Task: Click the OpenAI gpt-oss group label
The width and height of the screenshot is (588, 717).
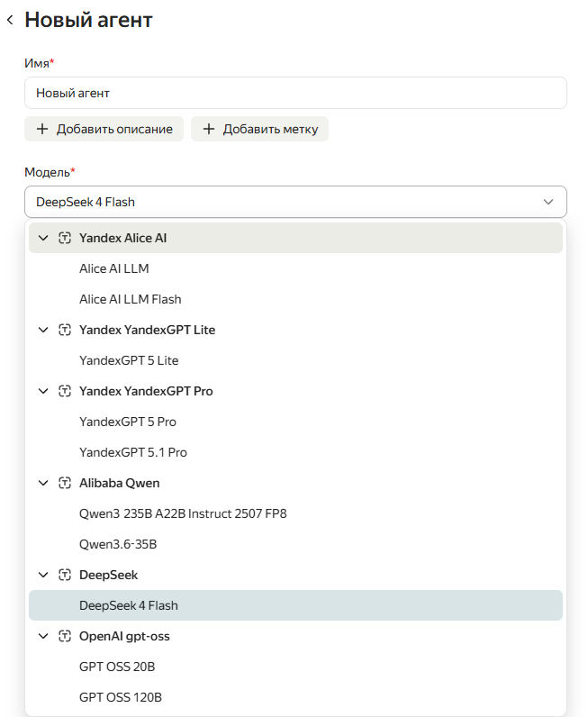Action: click(124, 636)
